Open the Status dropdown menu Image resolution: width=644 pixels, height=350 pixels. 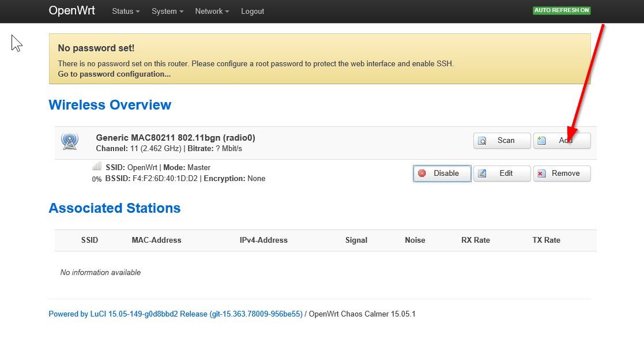pyautogui.click(x=126, y=11)
